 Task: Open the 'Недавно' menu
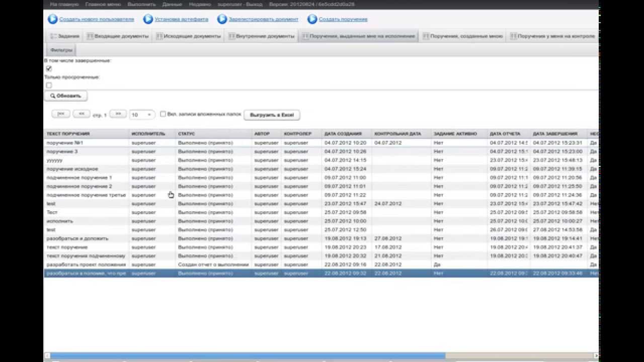coord(200,4)
